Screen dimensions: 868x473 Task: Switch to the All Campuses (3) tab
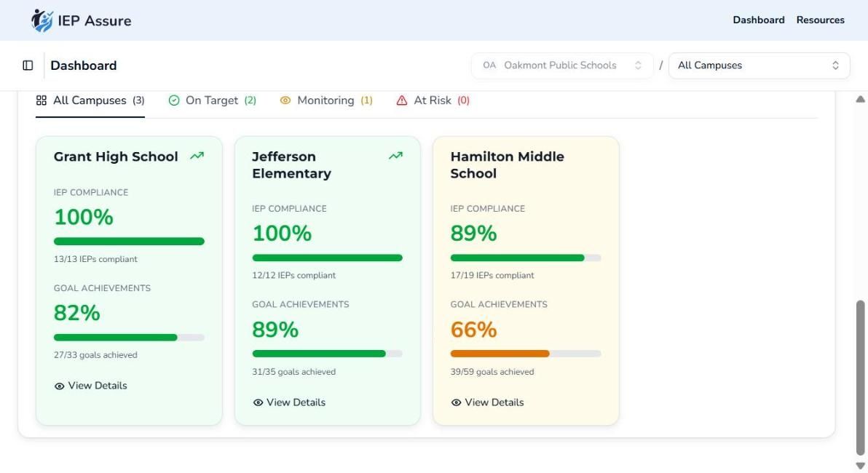tap(90, 100)
